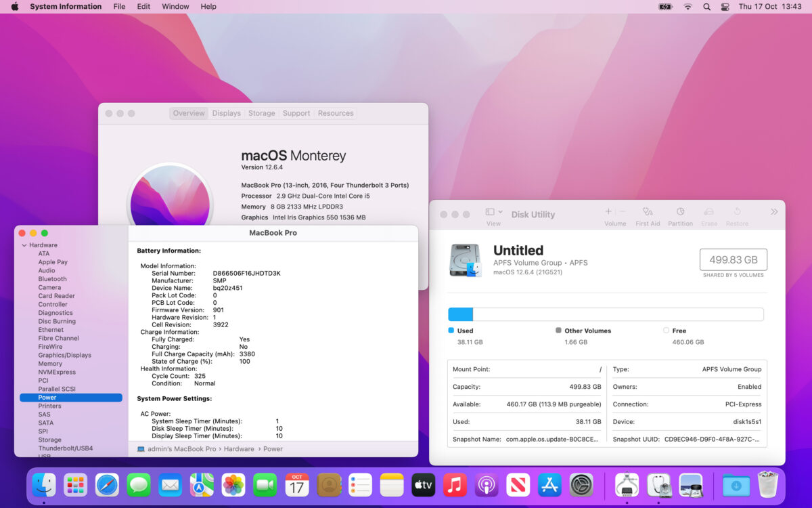
Task: Launch the App Store from the Dock
Action: [549, 484]
